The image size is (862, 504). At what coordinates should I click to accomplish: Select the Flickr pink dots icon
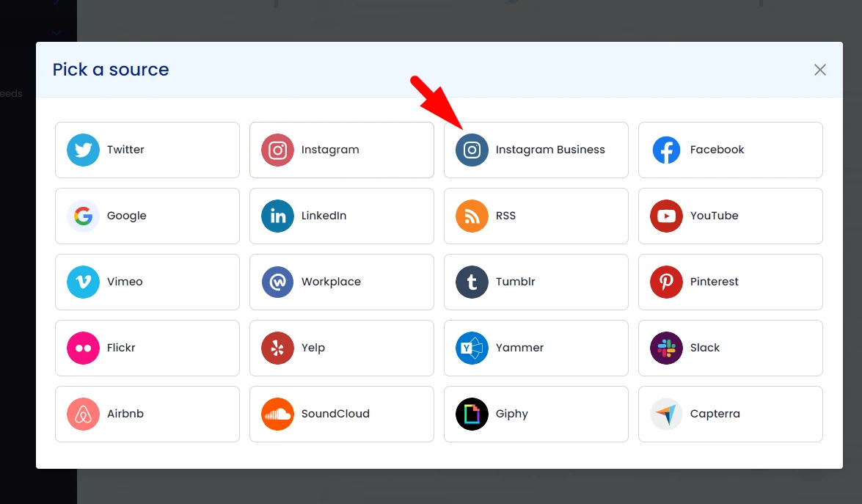tap(83, 348)
